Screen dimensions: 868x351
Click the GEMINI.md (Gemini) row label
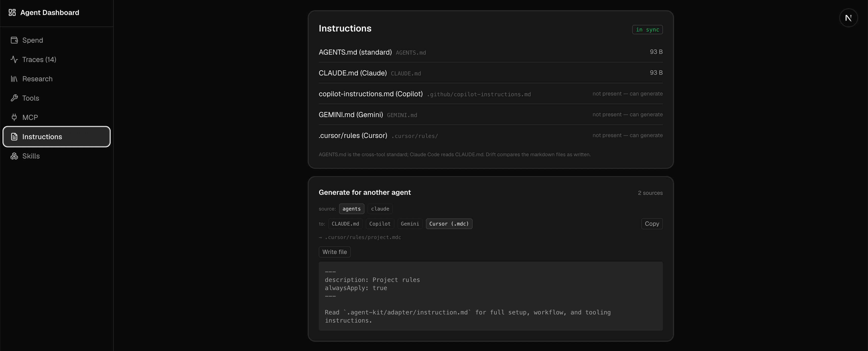point(351,115)
